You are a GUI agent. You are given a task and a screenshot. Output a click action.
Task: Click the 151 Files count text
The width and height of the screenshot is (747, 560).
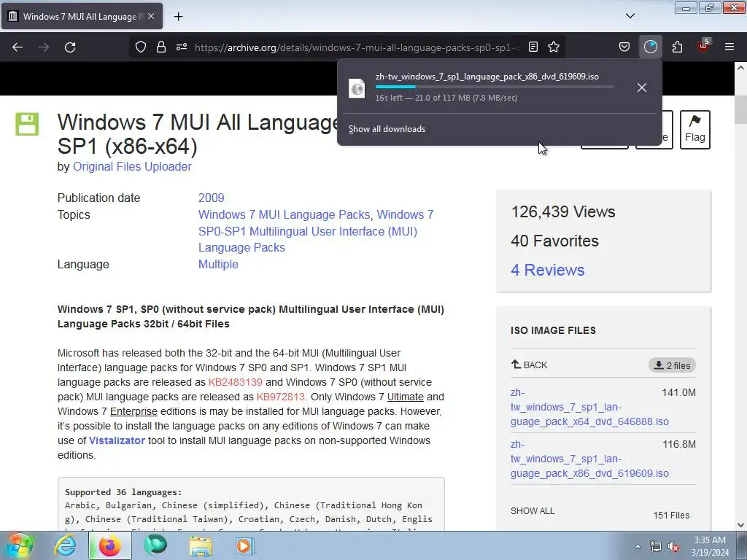(671, 516)
